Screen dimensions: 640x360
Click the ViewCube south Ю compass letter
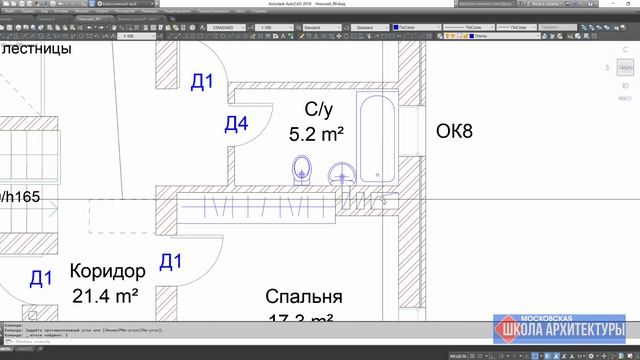coord(625,86)
